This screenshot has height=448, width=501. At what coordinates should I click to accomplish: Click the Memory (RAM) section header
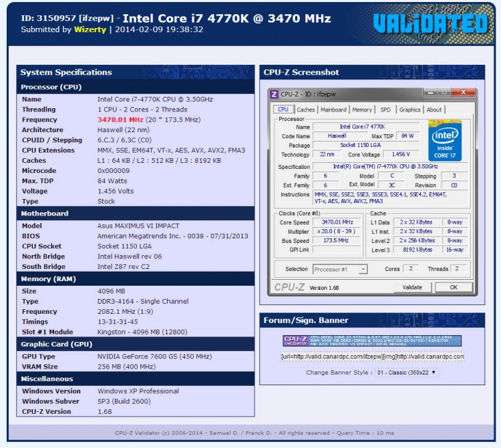tap(136, 279)
